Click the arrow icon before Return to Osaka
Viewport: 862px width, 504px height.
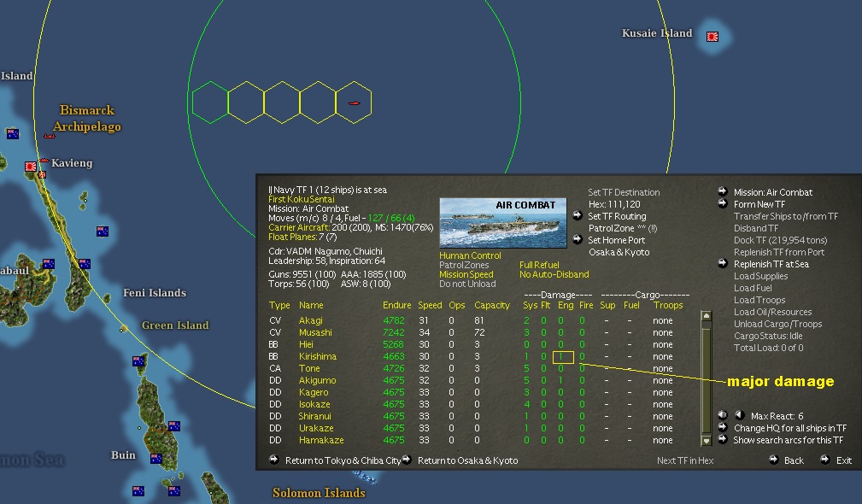407,460
